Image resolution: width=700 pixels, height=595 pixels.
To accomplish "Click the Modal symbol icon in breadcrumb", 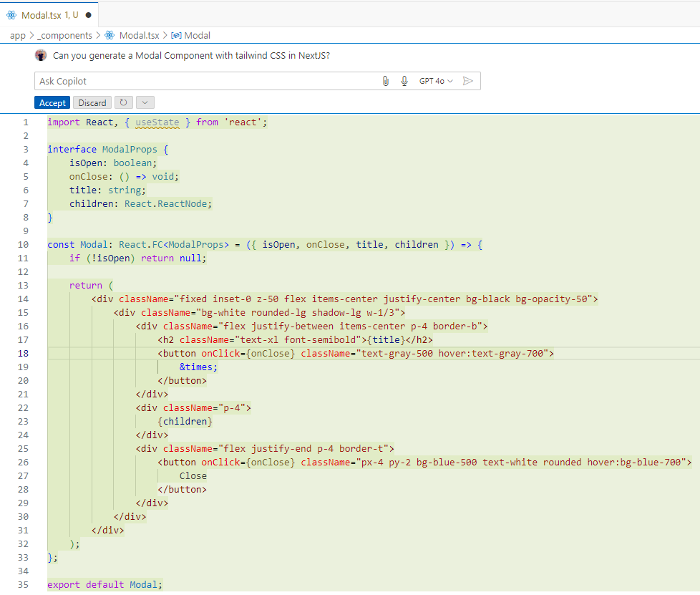I will 176,35.
